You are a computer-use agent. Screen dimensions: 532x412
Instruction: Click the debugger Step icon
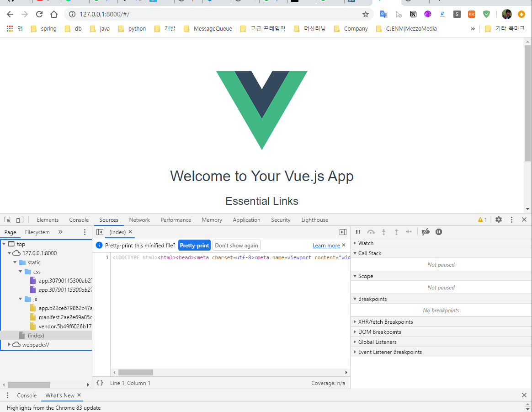(x=409, y=232)
